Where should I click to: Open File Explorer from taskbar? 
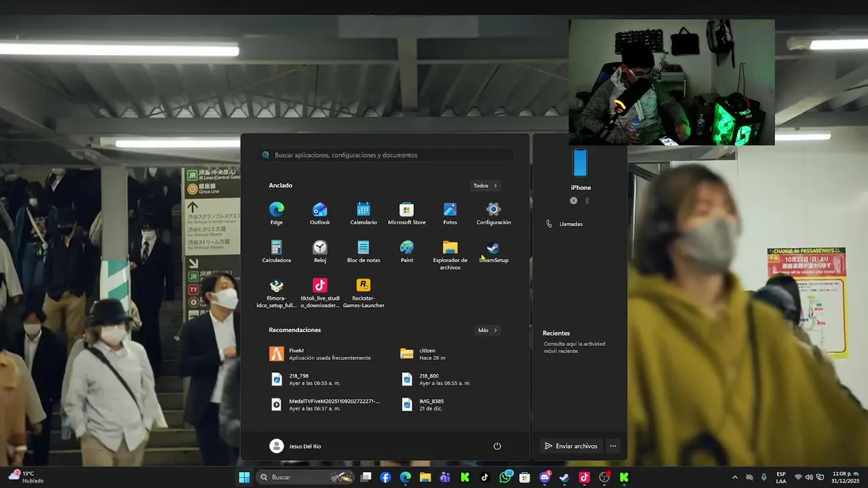click(x=425, y=477)
